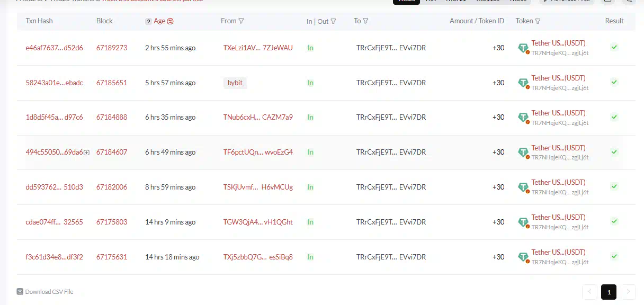Click Tether icon in 14 hrs 9 mins row
This screenshot has height=305, width=644.
523,223
